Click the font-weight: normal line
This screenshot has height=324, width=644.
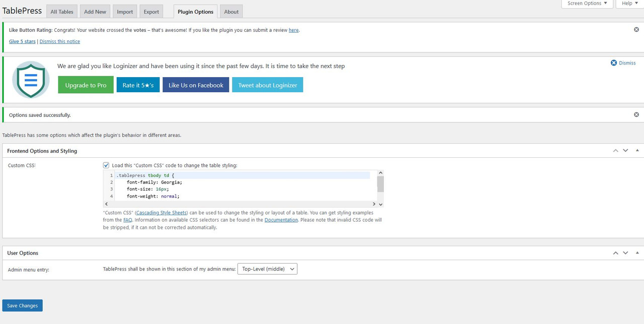tap(153, 196)
